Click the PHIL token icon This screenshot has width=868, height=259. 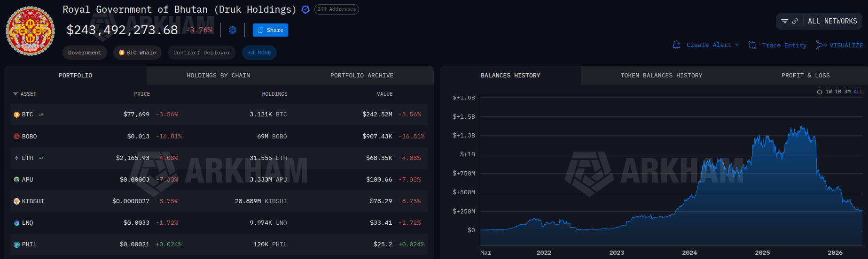[x=16, y=244]
